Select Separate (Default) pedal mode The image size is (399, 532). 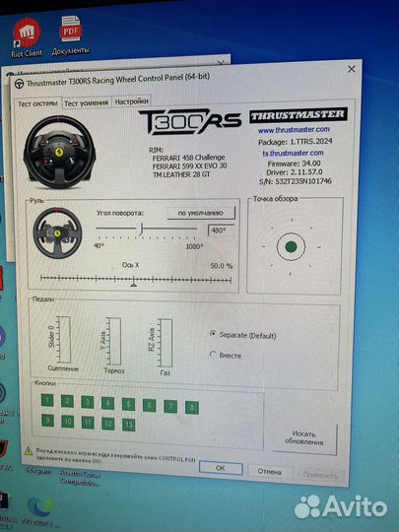242,335
